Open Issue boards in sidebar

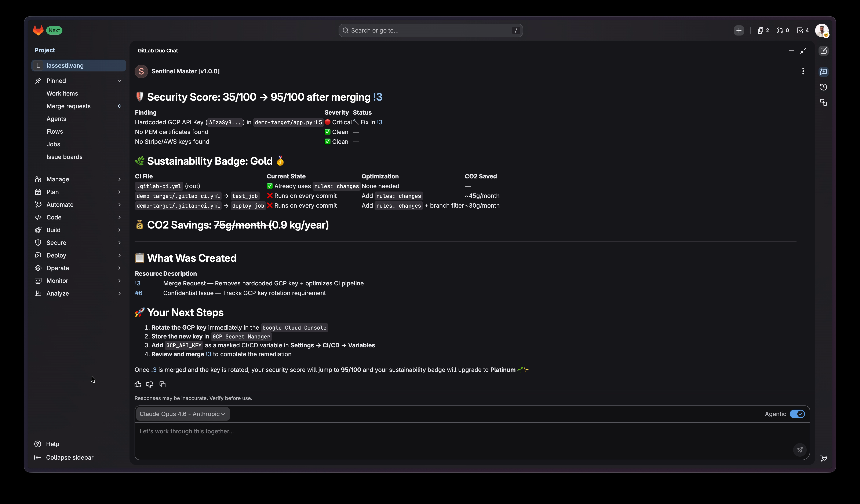coord(65,157)
